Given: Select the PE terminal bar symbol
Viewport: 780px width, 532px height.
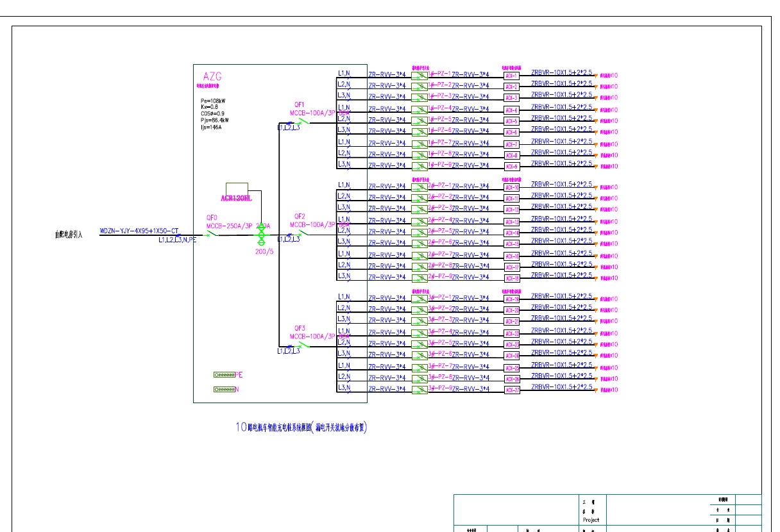Looking at the screenshot, I should tap(225, 374).
